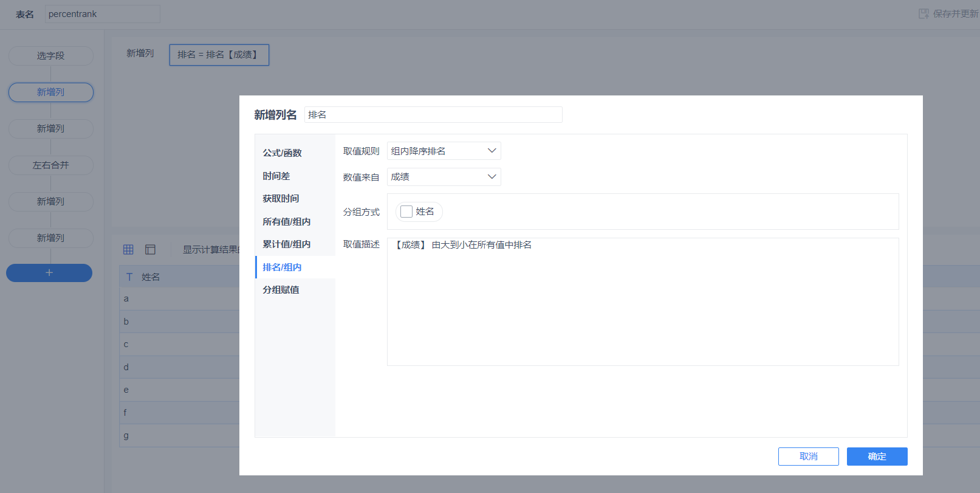Select the 左右合并 step
The width and height of the screenshot is (980, 493).
[x=50, y=165]
